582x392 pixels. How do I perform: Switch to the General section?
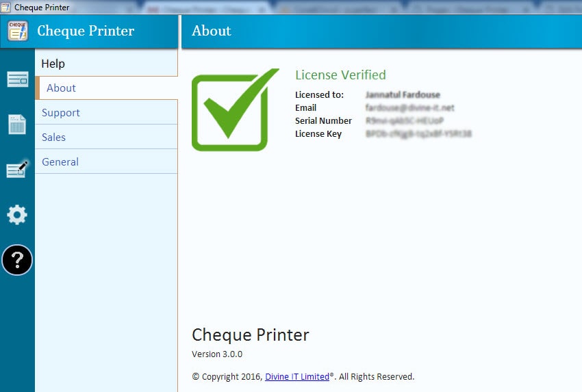[x=60, y=162]
